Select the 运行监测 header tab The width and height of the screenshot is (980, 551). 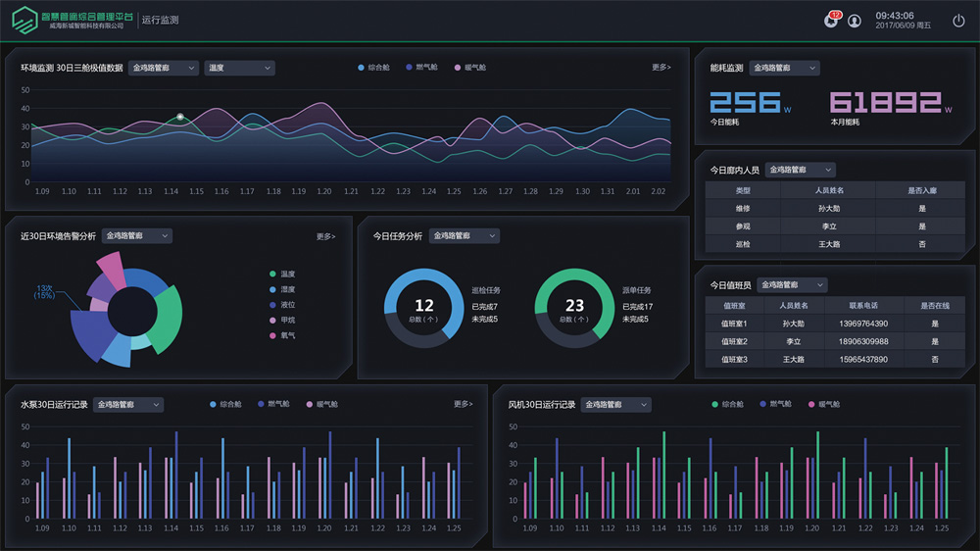[x=160, y=20]
